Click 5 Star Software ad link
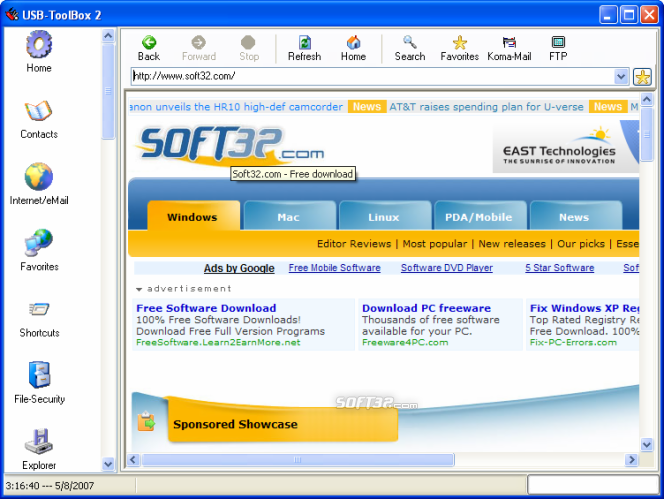The width and height of the screenshot is (664, 499). point(559,268)
